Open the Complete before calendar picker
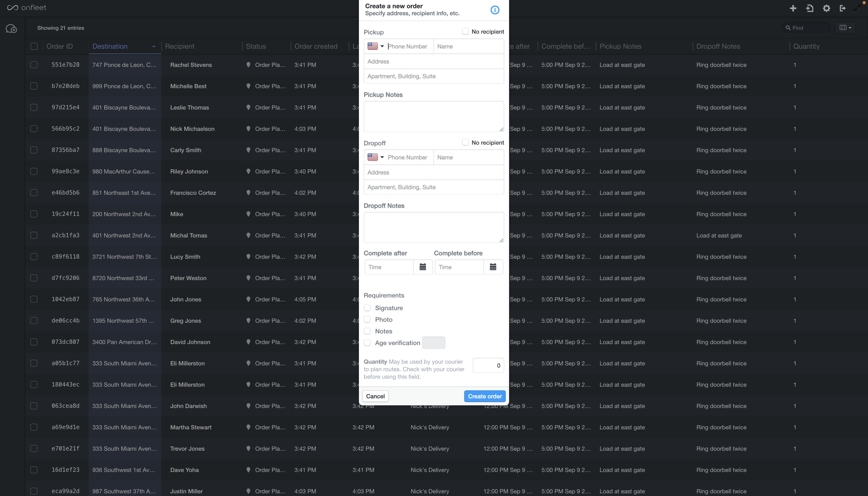Image resolution: width=868 pixels, height=496 pixels. pyautogui.click(x=493, y=267)
